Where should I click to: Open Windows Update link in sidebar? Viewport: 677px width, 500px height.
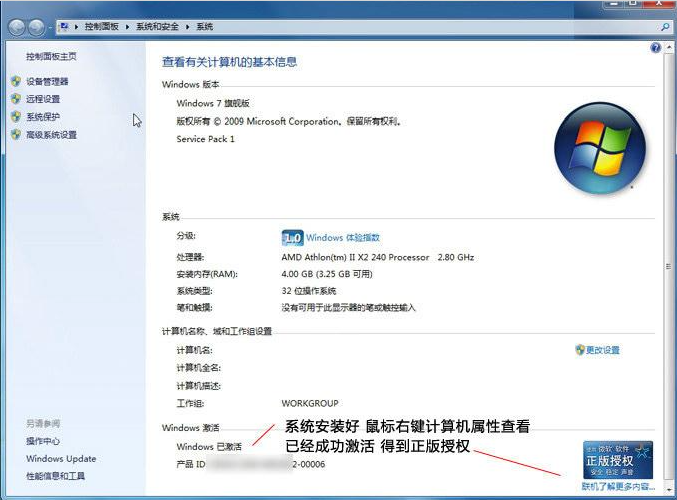61,459
